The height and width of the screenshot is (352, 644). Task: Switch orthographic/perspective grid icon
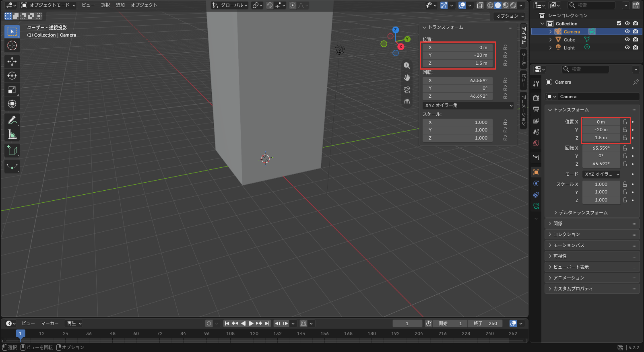407,102
